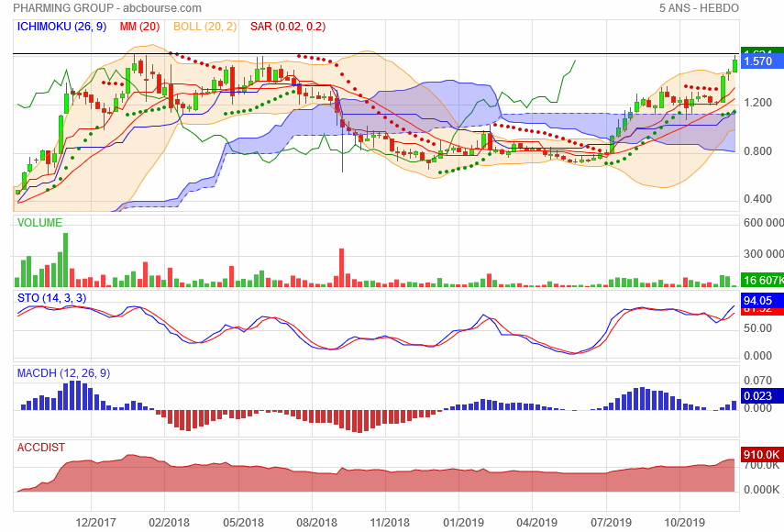Image resolution: width=784 pixels, height=532 pixels.
Task: Select the STO (14, 3, 3) stochastic label
Action: 52,298
